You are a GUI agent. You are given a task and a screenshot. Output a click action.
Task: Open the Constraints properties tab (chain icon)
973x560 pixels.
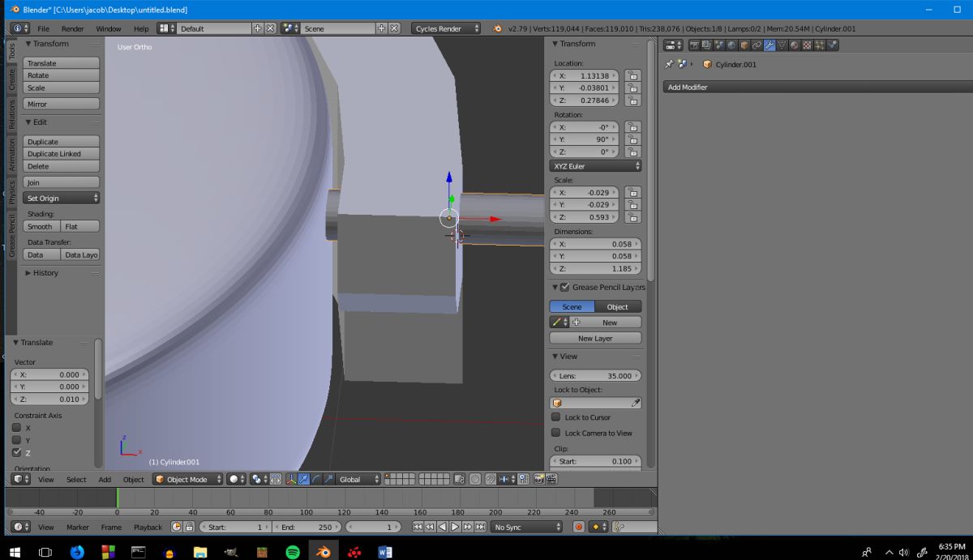pyautogui.click(x=757, y=45)
